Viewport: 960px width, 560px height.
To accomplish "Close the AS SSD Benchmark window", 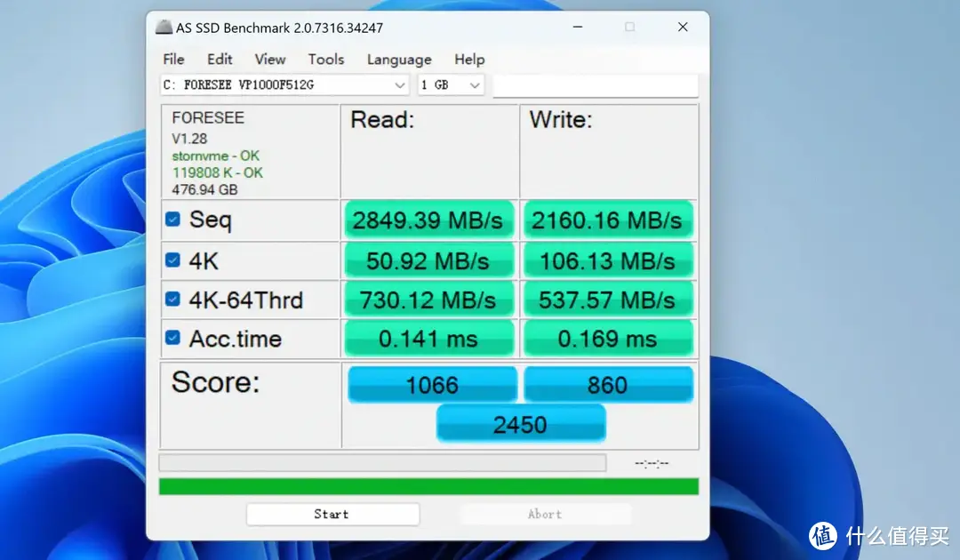I will (x=683, y=28).
